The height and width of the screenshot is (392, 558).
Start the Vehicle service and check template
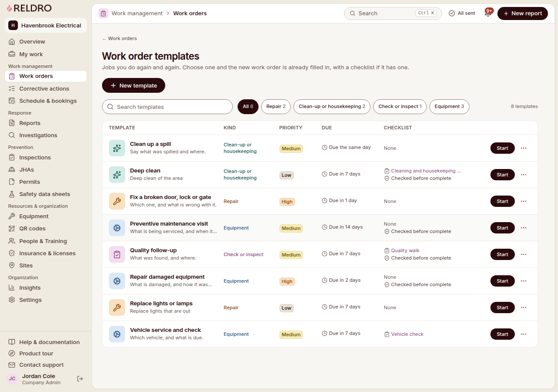pos(503,334)
